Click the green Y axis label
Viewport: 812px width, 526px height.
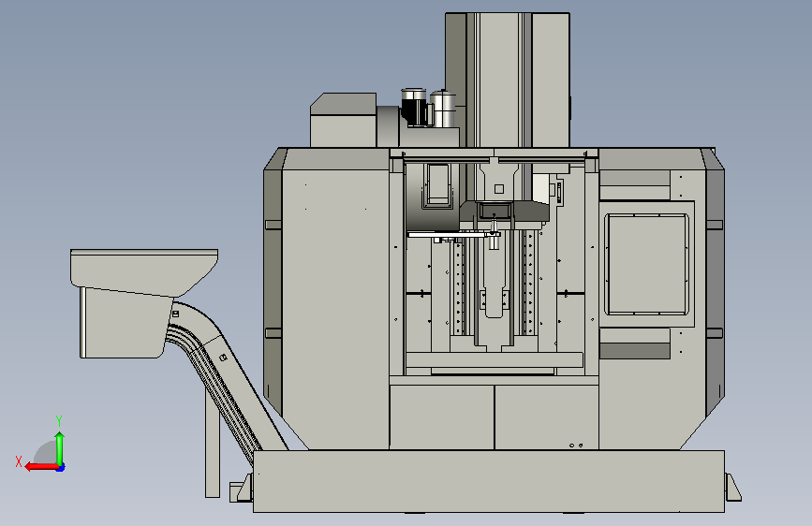59,421
